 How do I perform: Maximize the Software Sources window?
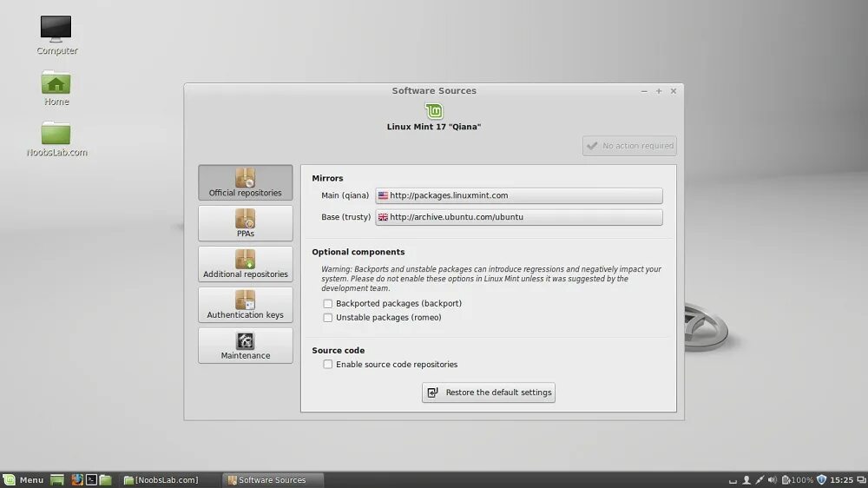659,91
